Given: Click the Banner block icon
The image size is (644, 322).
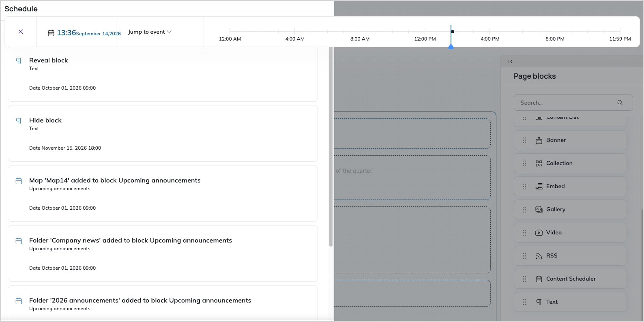Looking at the screenshot, I should [539, 140].
